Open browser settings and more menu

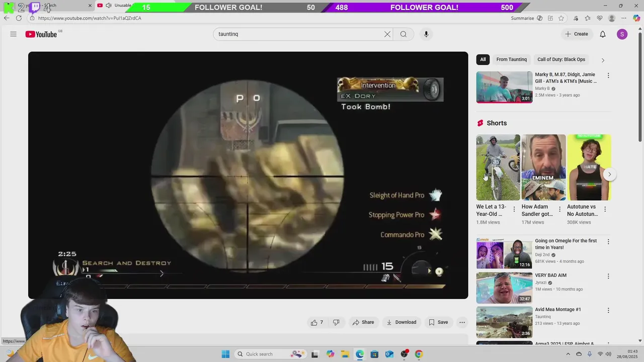tap(624, 18)
